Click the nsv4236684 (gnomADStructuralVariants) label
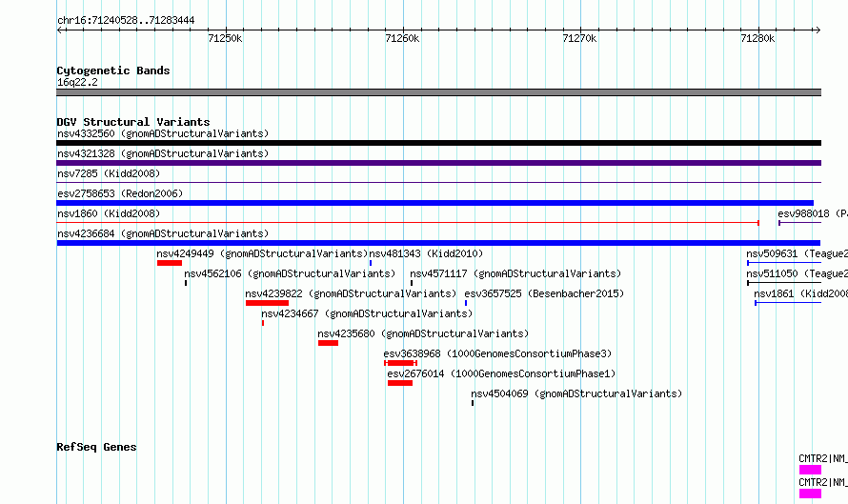The image size is (848, 504). (163, 233)
